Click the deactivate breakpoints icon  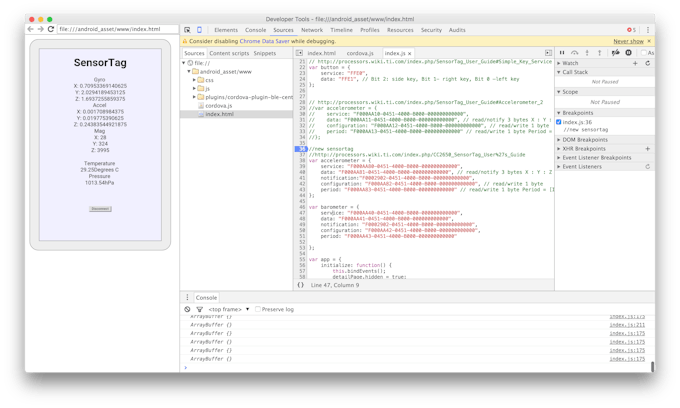(x=615, y=52)
